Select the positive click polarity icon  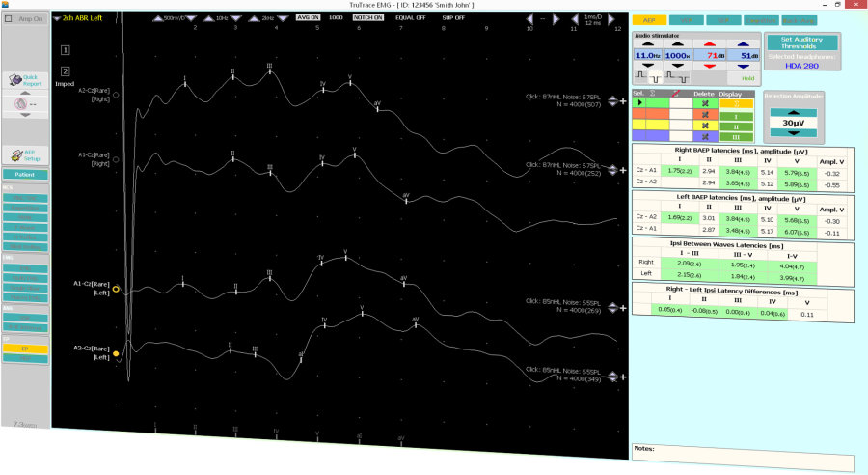tap(640, 75)
